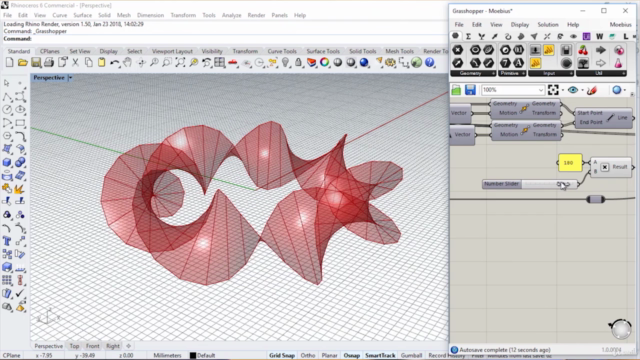The image size is (640, 360).
Task: Open Rhino Options gear icon
Action: (x=391, y=62)
